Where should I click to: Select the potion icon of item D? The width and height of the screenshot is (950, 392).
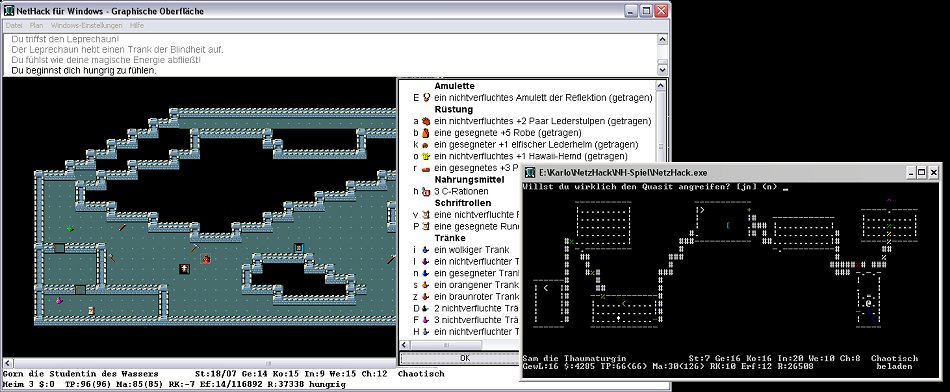[x=426, y=308]
